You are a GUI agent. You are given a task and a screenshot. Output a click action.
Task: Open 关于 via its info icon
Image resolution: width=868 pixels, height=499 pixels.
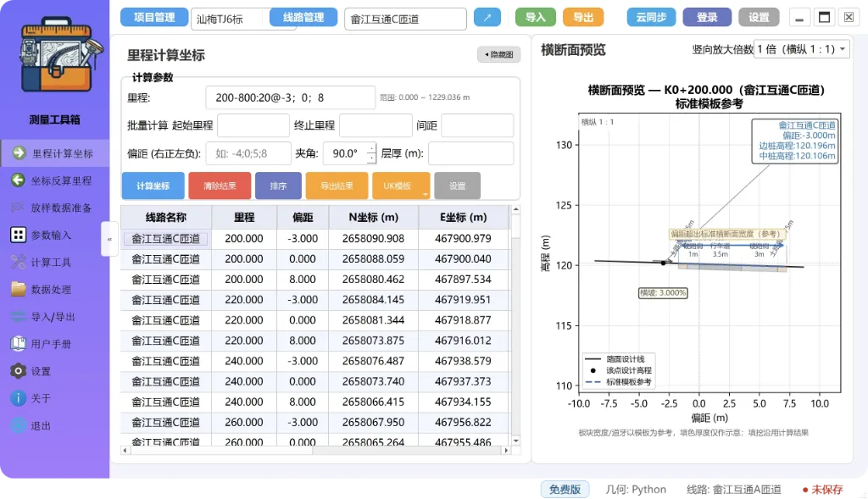(x=19, y=398)
